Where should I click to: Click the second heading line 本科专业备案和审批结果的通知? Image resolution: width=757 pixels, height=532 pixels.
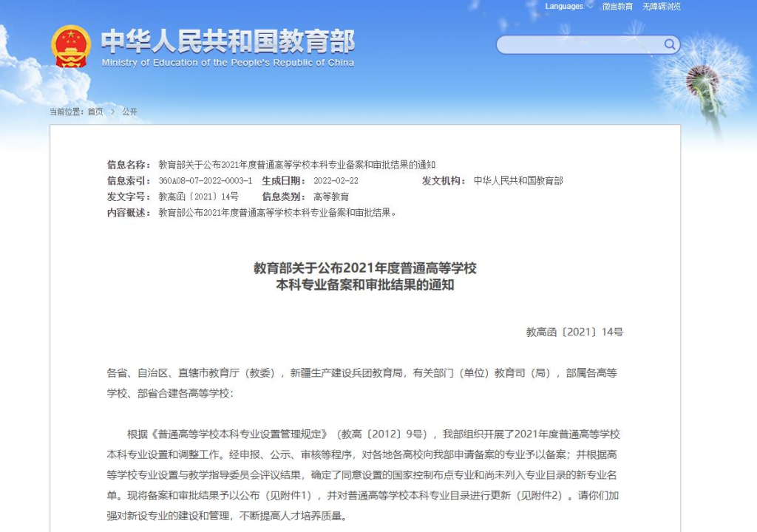pos(365,284)
